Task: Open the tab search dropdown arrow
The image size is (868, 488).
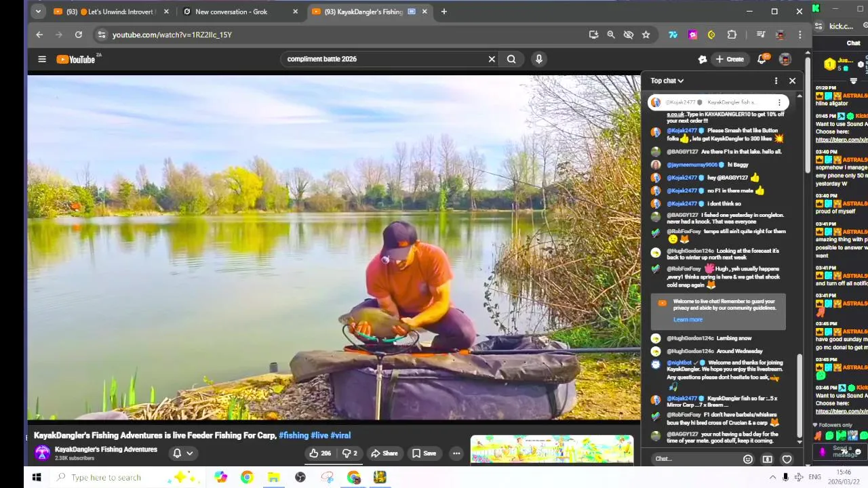Action: 38,12
